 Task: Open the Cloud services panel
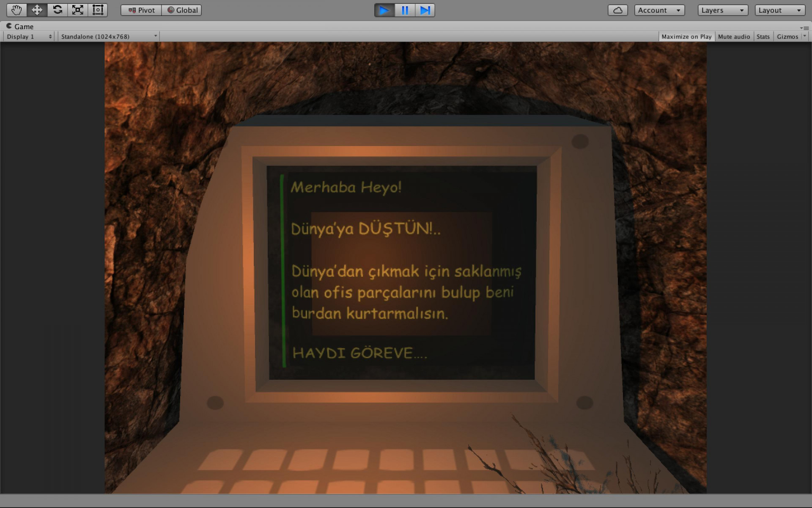(618, 10)
